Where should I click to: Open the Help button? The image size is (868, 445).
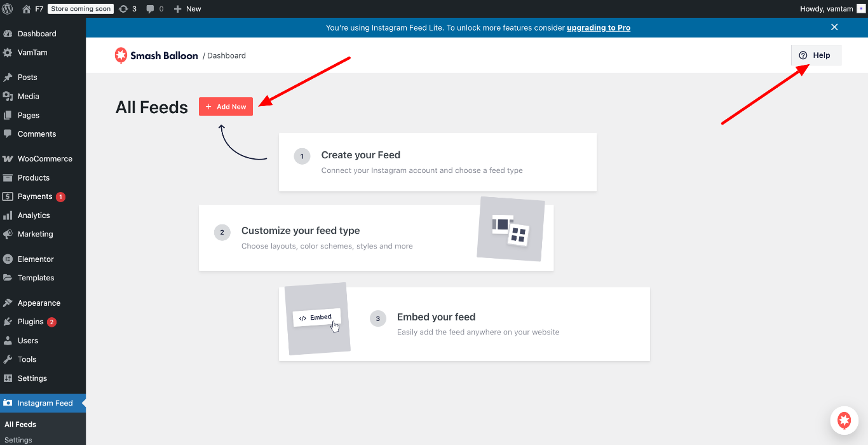point(816,55)
